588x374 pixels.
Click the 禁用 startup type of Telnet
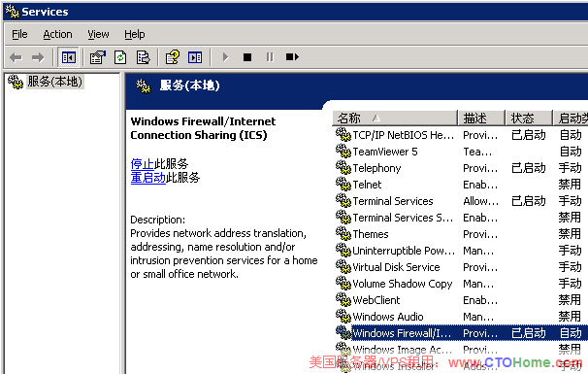[570, 185]
